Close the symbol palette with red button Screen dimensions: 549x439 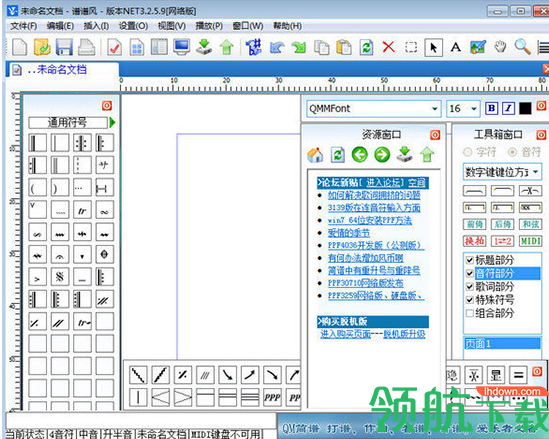(107, 106)
